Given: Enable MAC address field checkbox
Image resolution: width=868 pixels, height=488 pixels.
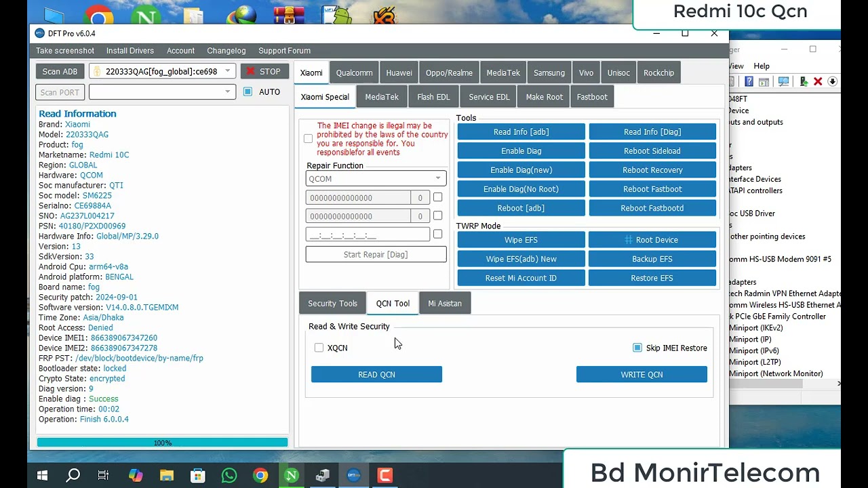Looking at the screenshot, I should pos(437,234).
